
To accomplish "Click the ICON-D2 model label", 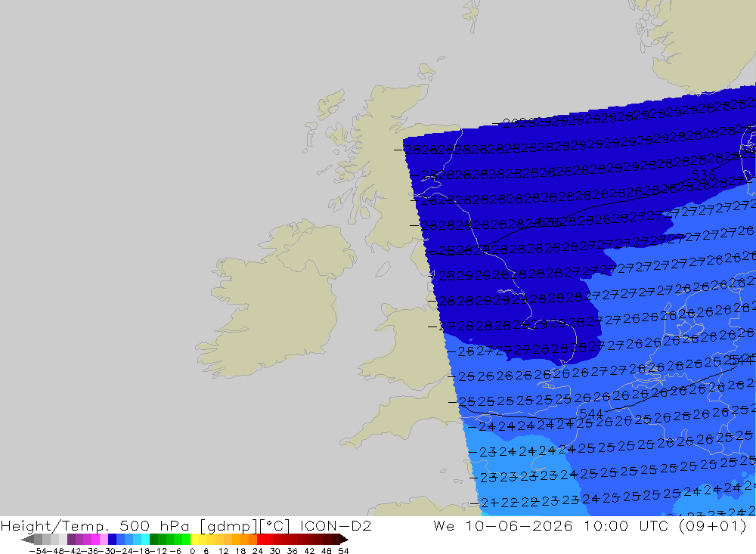I will tap(336, 525).
